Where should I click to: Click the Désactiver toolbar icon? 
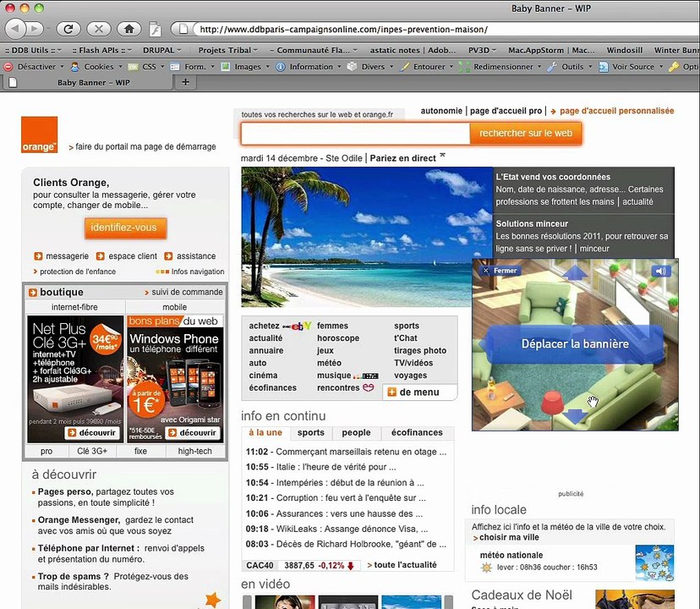click(8, 67)
